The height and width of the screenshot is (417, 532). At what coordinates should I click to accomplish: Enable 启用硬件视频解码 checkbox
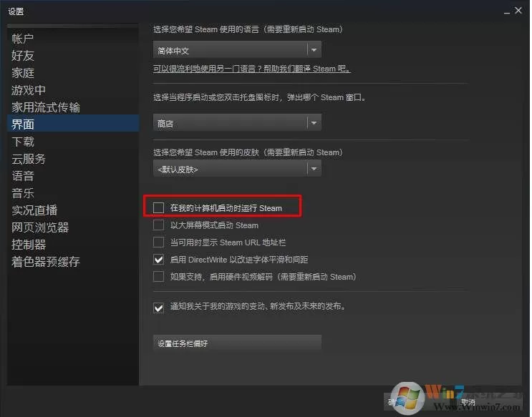pos(158,277)
